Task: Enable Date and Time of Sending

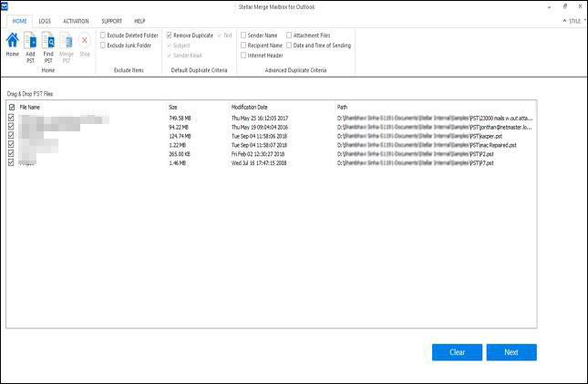Action: pyautogui.click(x=289, y=45)
